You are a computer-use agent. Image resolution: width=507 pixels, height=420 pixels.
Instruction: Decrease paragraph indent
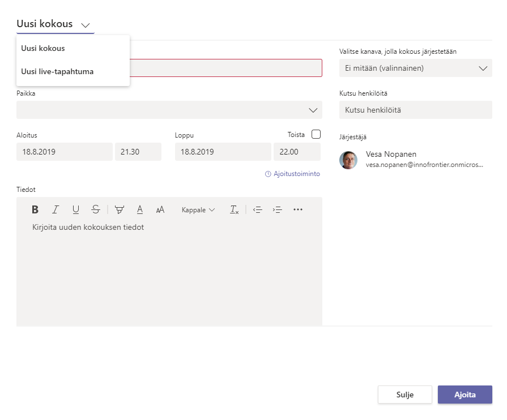[x=257, y=209]
